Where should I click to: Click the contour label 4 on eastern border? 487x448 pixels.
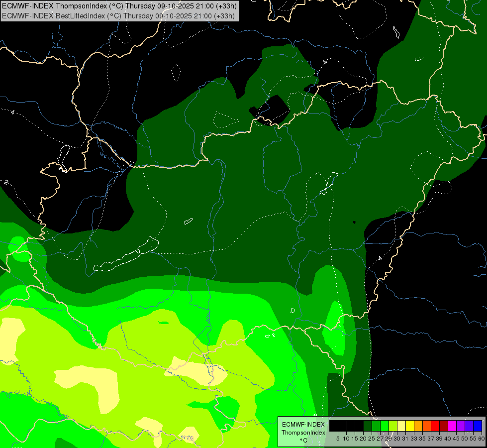380,258
